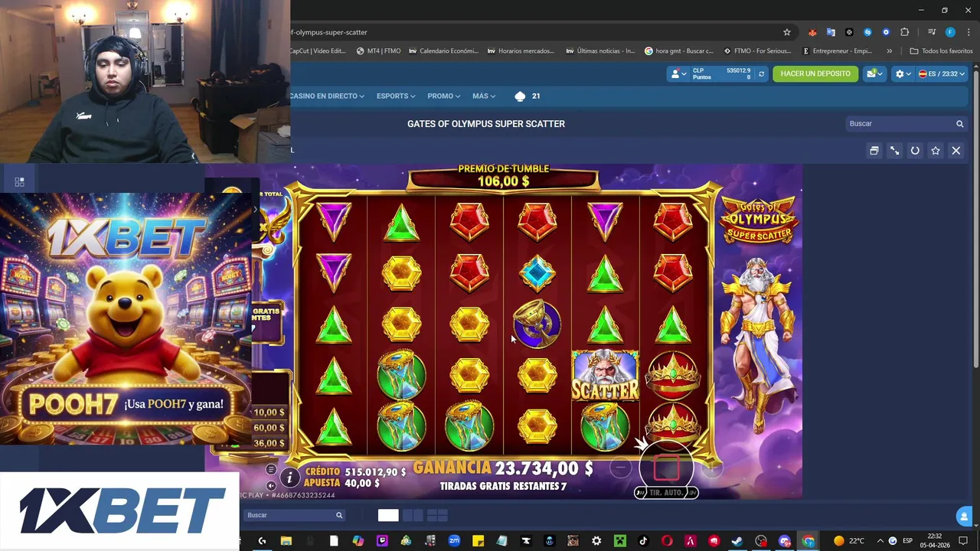Add the game to favorites with the star icon
The height and width of the screenshot is (551, 980).
[x=936, y=151]
